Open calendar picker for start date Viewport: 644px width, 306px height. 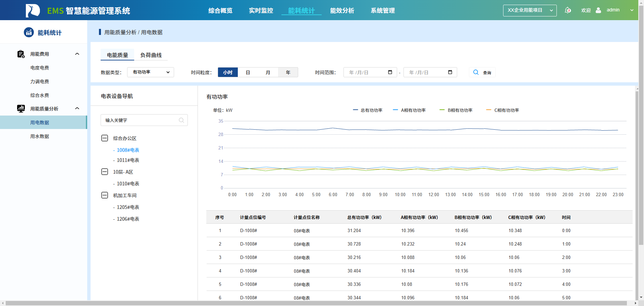point(390,72)
